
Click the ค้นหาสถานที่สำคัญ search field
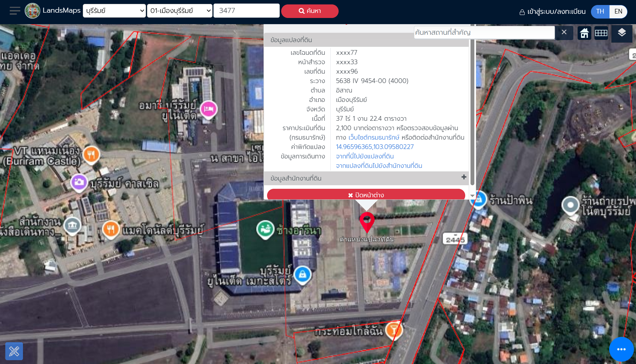point(484,32)
